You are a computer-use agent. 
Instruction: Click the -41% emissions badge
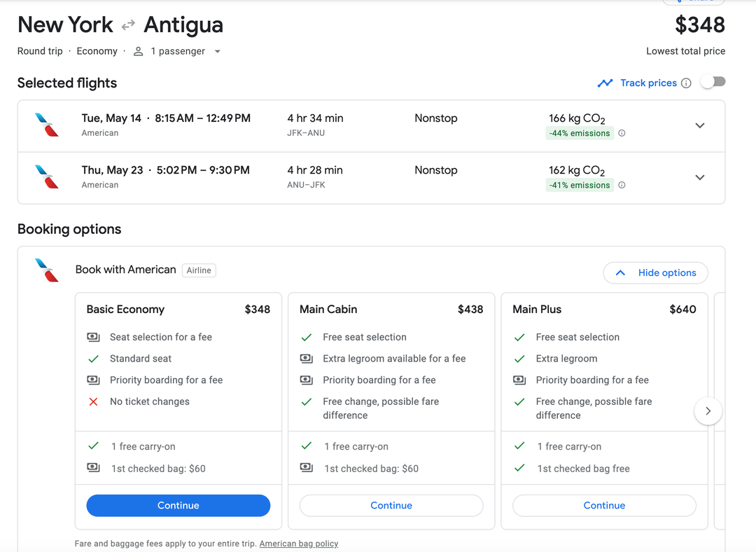580,185
